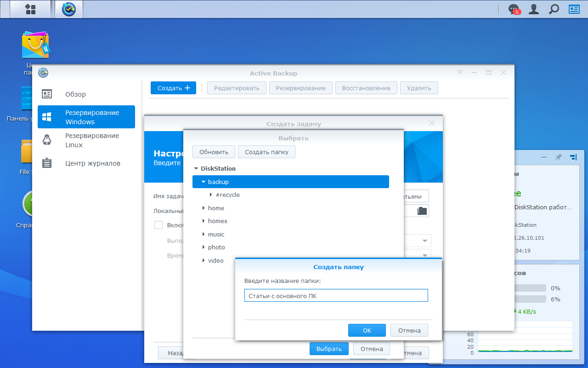Click the Windows logo icon in the sidebar
The width and height of the screenshot is (588, 368).
47,117
